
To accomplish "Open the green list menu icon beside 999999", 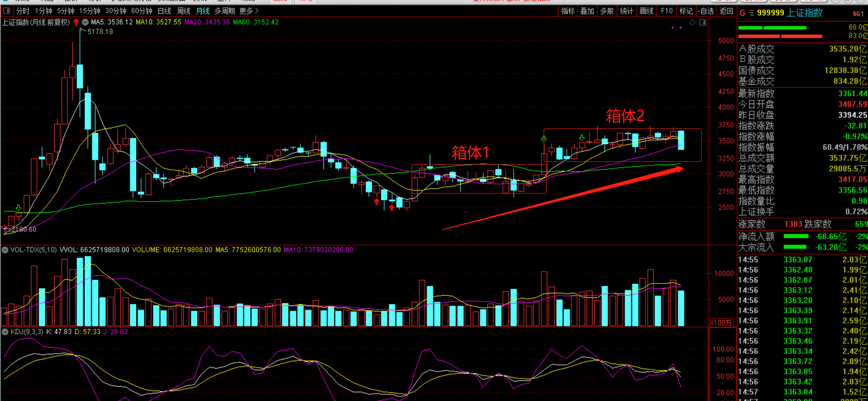I will [x=751, y=13].
